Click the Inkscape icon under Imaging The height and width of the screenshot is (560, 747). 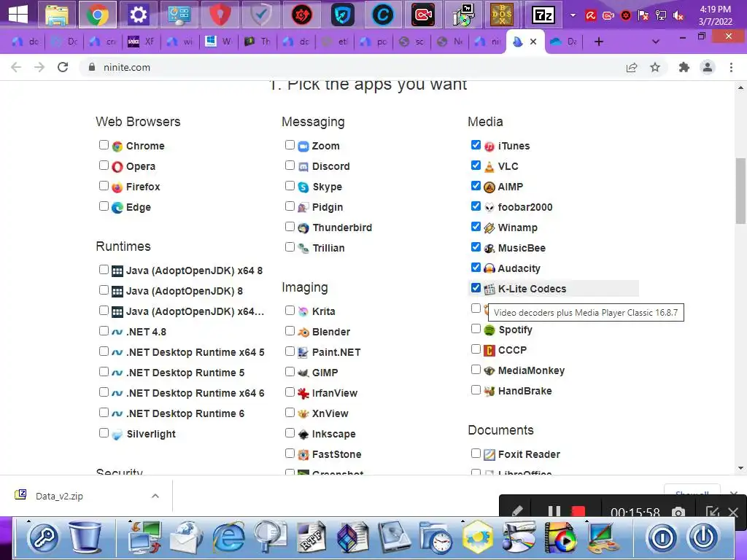click(x=303, y=435)
